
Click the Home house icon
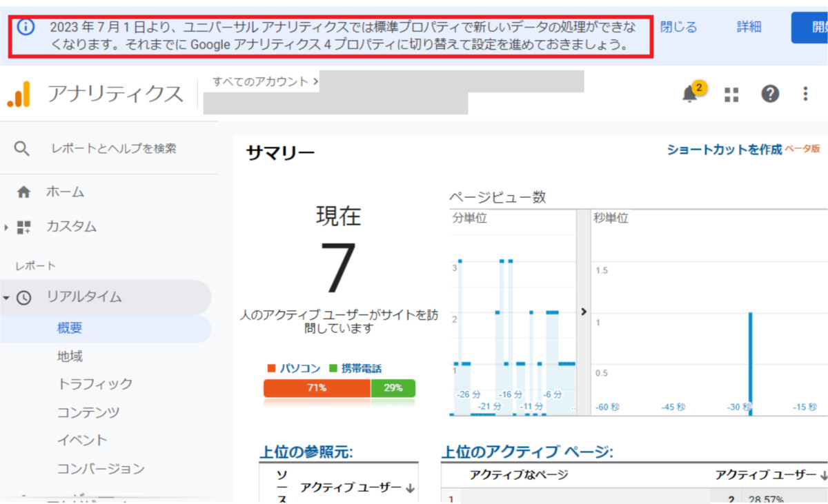click(24, 192)
